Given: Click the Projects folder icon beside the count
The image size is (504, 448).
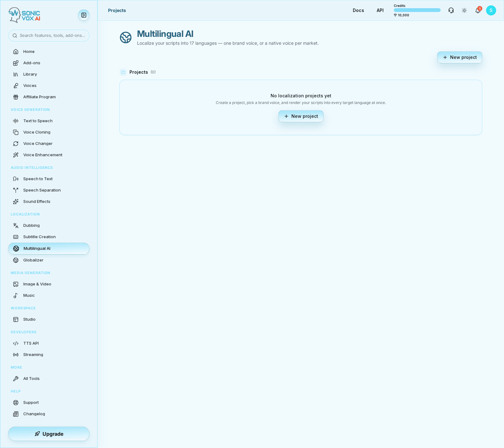Looking at the screenshot, I should point(123,72).
